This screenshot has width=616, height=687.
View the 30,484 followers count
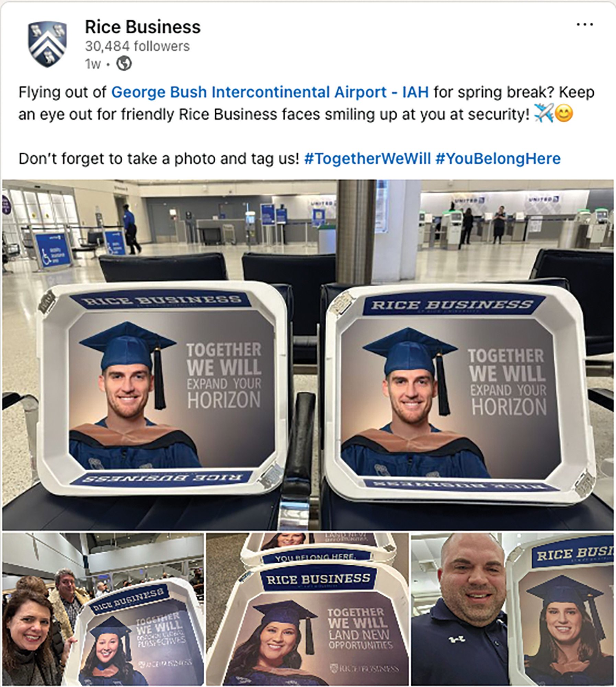pyautogui.click(x=137, y=46)
